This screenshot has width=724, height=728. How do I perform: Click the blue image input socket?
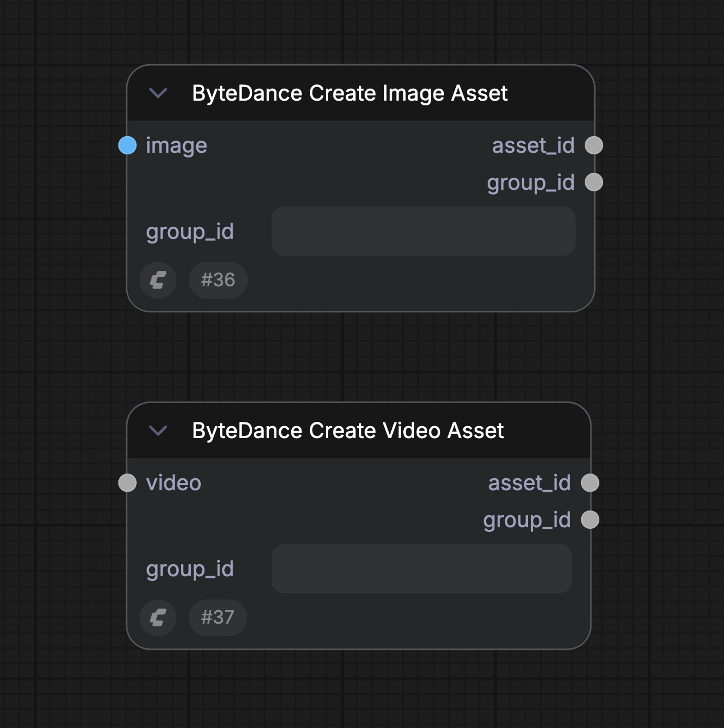point(127,145)
